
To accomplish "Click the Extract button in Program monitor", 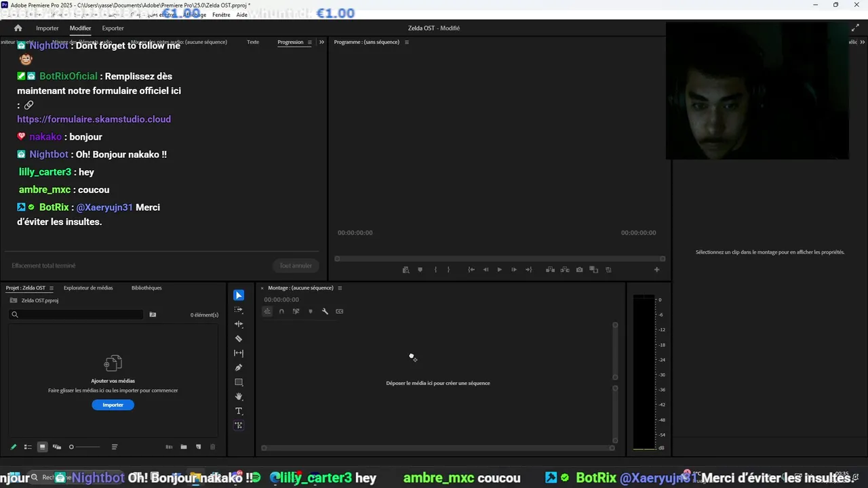I will pos(565,270).
